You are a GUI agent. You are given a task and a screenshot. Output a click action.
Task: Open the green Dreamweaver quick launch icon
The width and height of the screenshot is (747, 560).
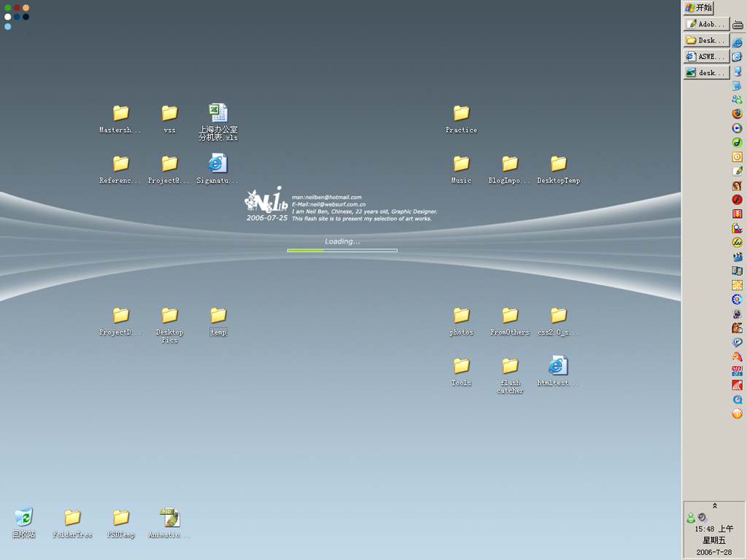(737, 142)
